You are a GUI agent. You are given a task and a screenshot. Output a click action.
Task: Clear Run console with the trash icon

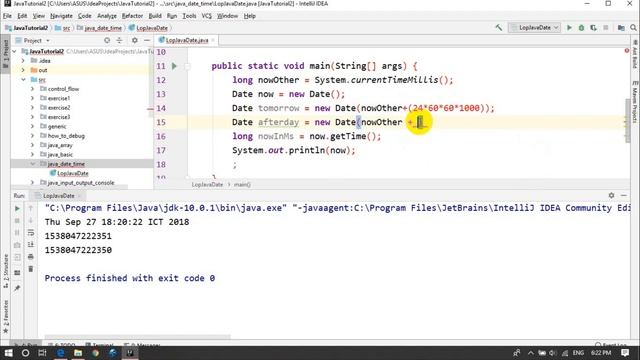[x=31, y=269]
